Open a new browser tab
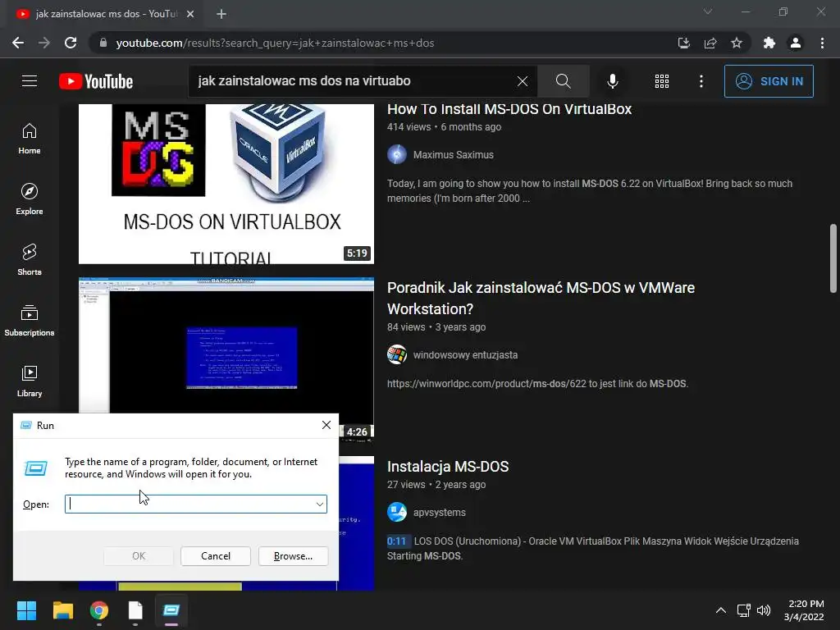 click(221, 14)
